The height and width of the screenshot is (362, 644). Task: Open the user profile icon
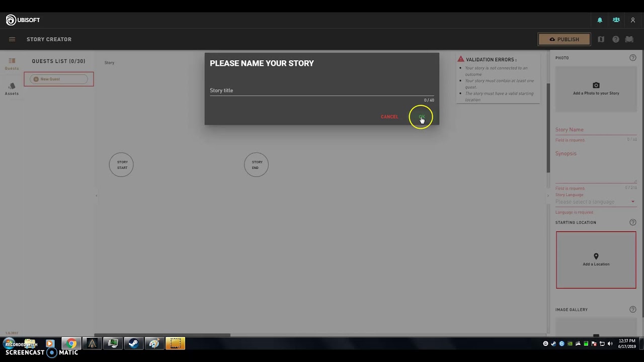coord(633,20)
